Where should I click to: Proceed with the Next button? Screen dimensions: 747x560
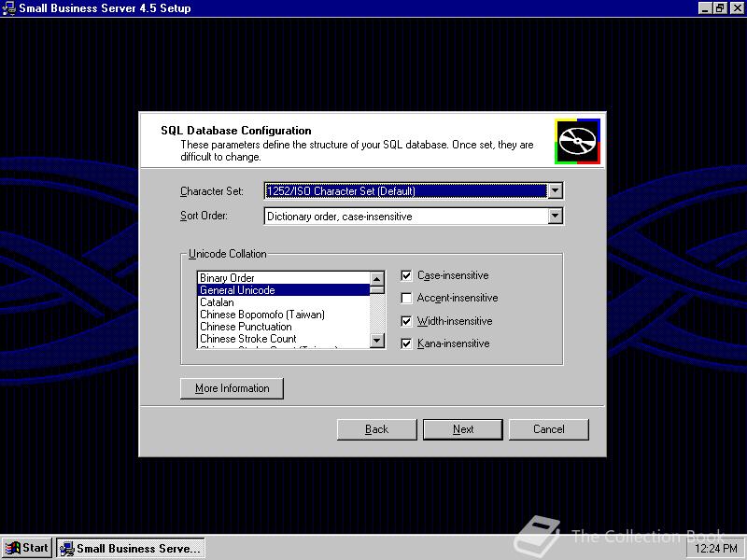pos(463,429)
